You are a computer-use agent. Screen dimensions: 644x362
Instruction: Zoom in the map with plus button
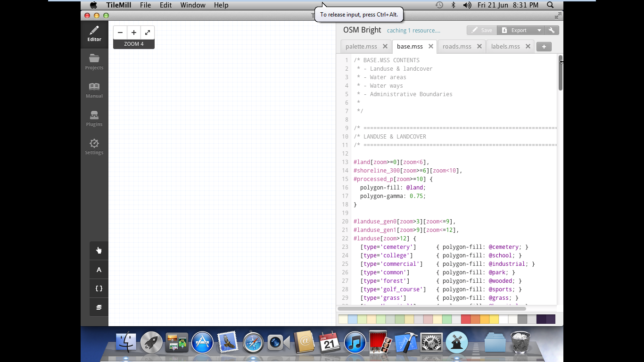point(134,33)
